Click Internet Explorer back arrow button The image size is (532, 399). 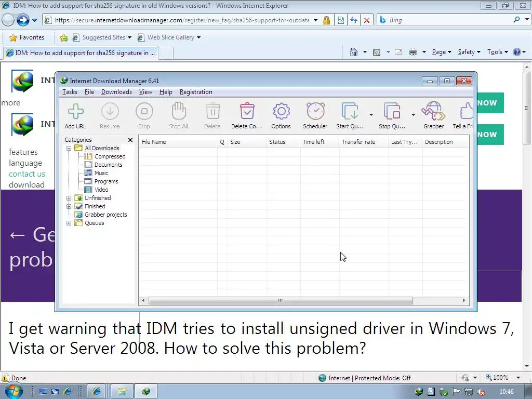[x=8, y=20]
